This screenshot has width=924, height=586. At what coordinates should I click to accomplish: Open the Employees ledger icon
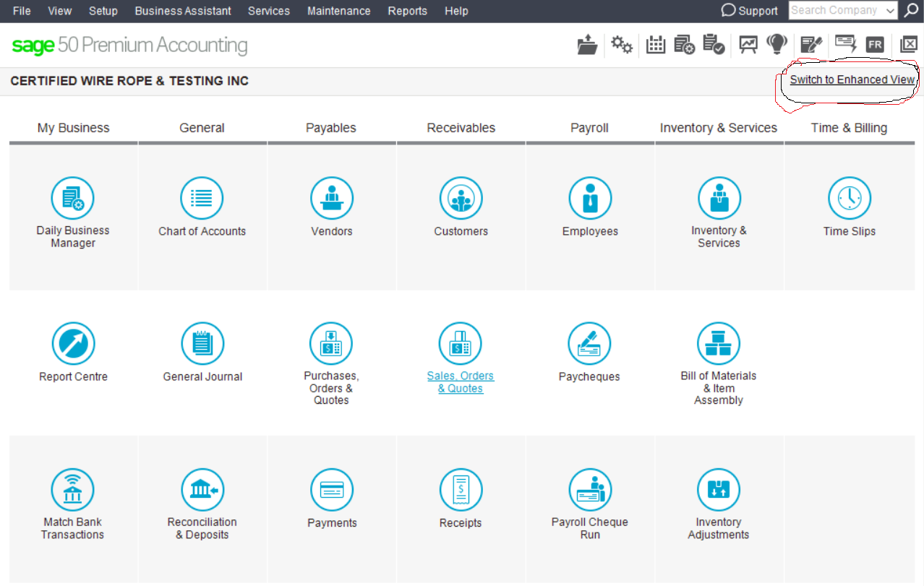[x=590, y=198]
